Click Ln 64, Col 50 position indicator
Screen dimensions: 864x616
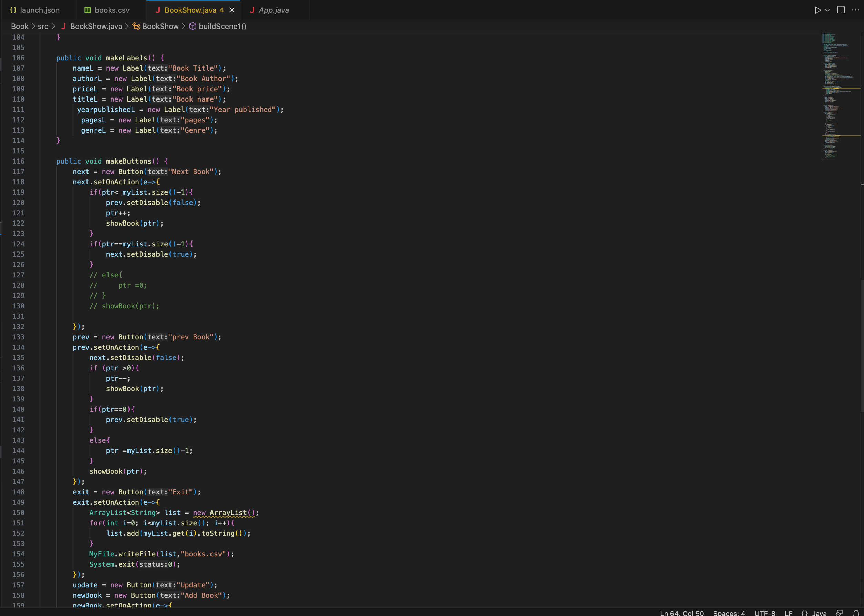(x=681, y=613)
